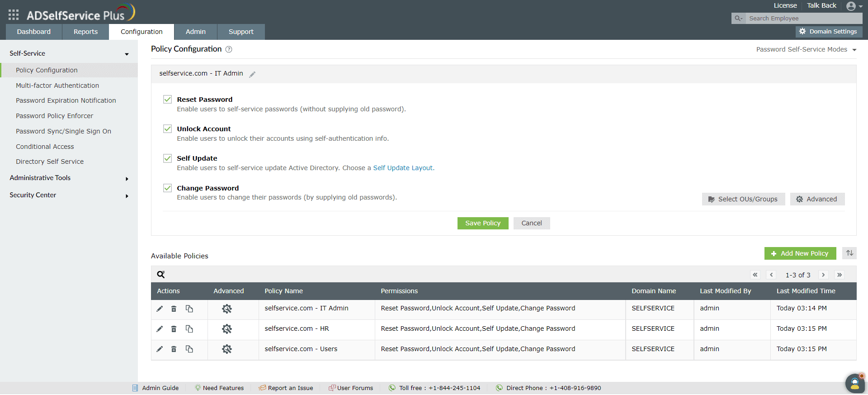Open Domain Settings

click(829, 32)
